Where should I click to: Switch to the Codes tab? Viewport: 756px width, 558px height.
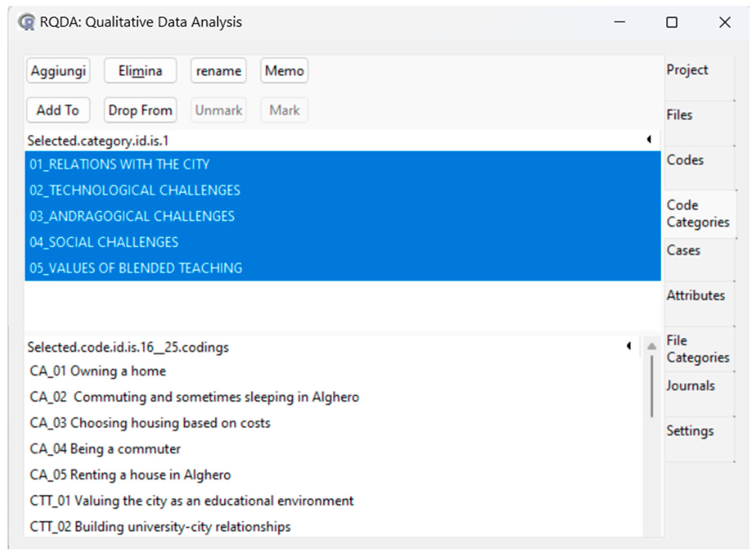click(x=685, y=160)
